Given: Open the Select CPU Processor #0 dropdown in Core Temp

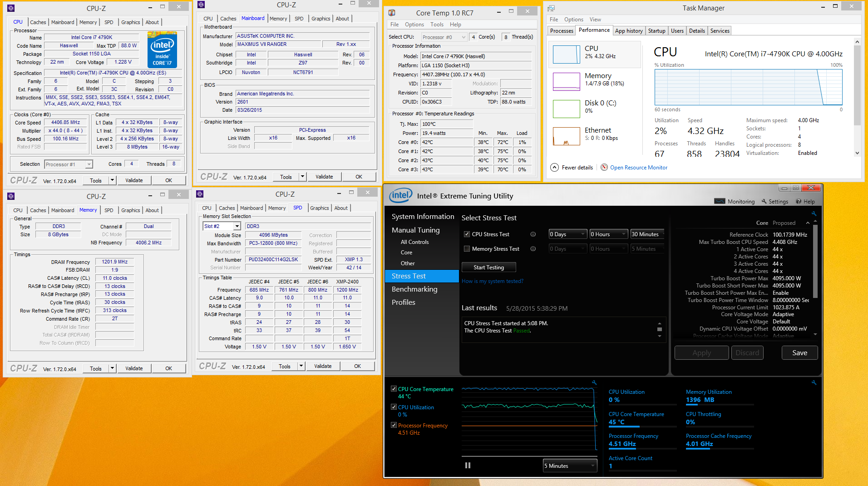Looking at the screenshot, I should coord(444,37).
